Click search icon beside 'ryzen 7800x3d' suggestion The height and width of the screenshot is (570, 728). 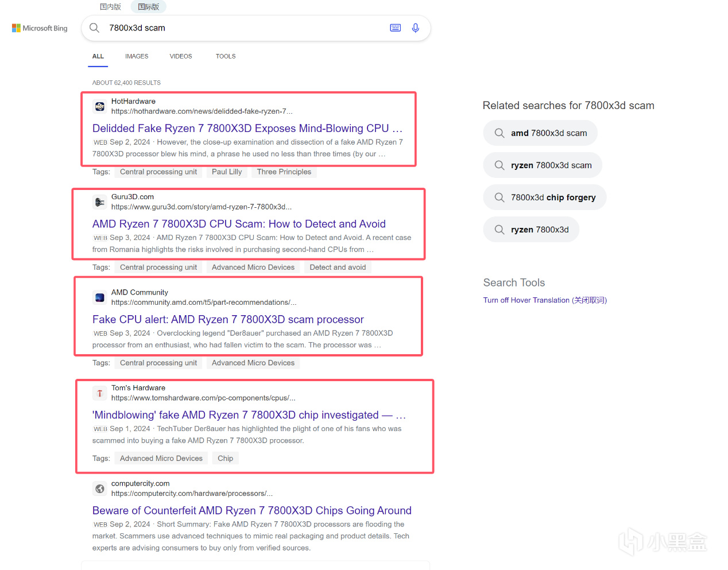tap(499, 230)
